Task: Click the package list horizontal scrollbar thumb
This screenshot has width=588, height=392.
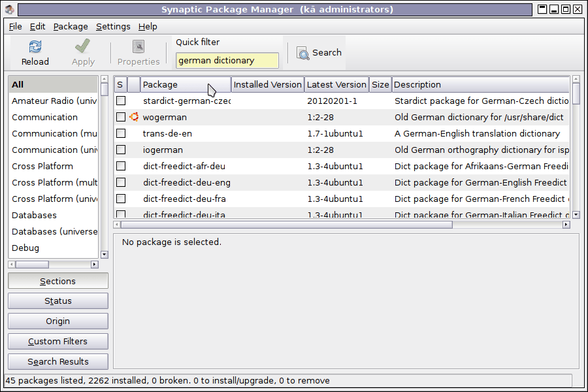Action: [x=287, y=225]
